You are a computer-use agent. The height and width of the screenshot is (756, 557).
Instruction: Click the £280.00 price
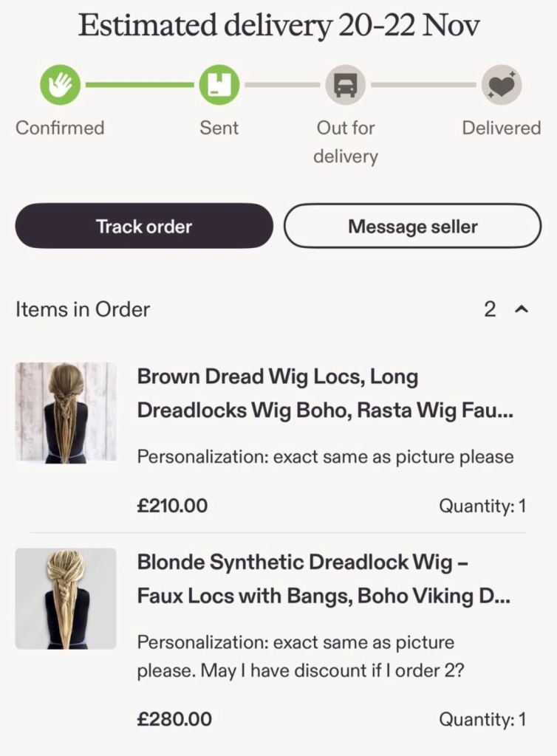point(174,718)
